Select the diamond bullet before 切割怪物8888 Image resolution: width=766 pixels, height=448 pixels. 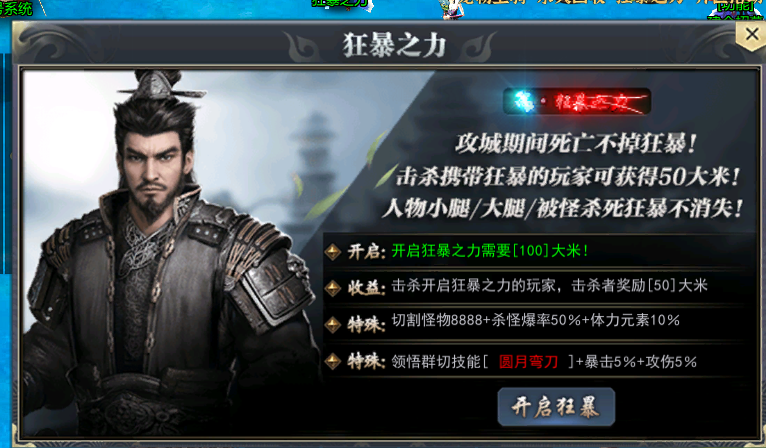click(333, 324)
